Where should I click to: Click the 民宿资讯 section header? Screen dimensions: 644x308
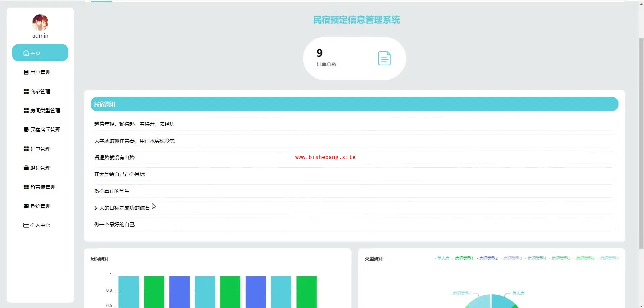354,104
